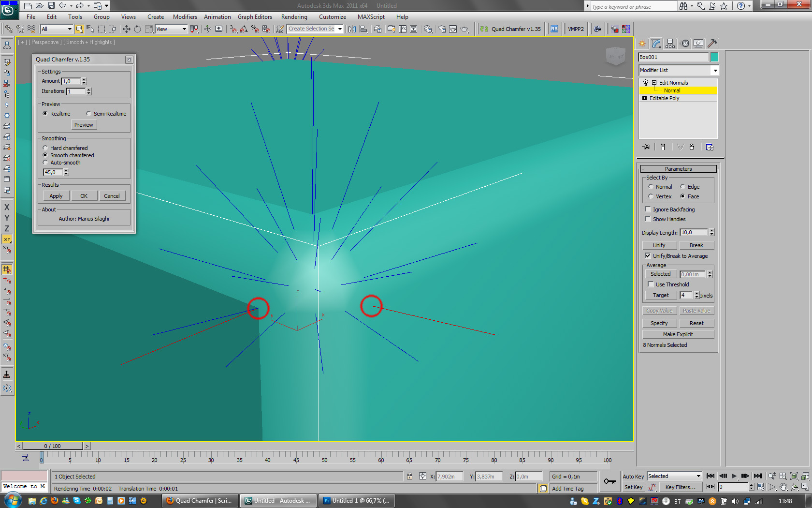Open the Modifiers menu
812x508 pixels.
pos(185,16)
